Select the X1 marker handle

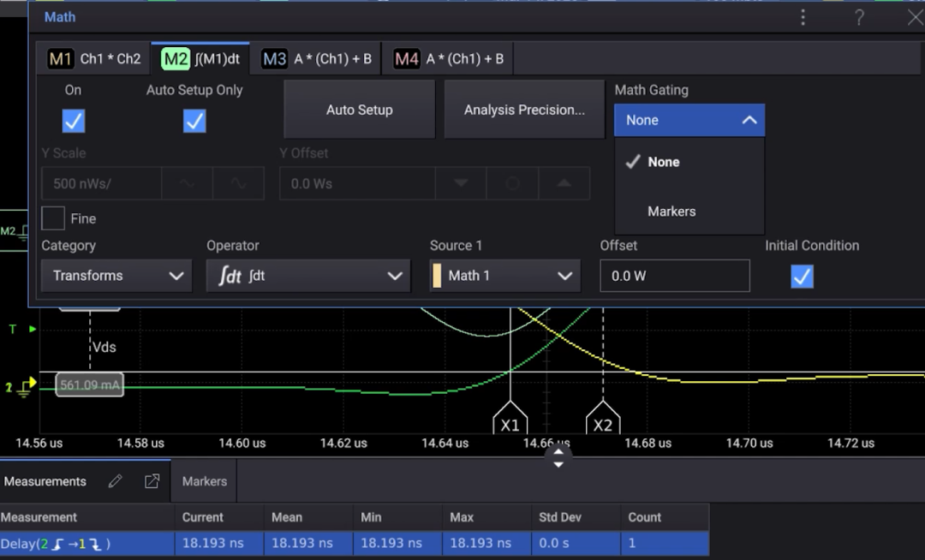pos(510,419)
